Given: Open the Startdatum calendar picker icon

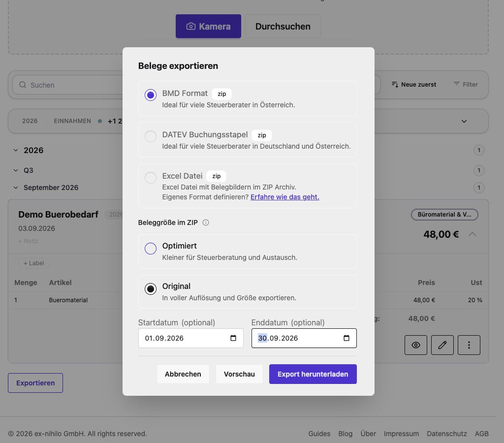Looking at the screenshot, I should pos(233,338).
